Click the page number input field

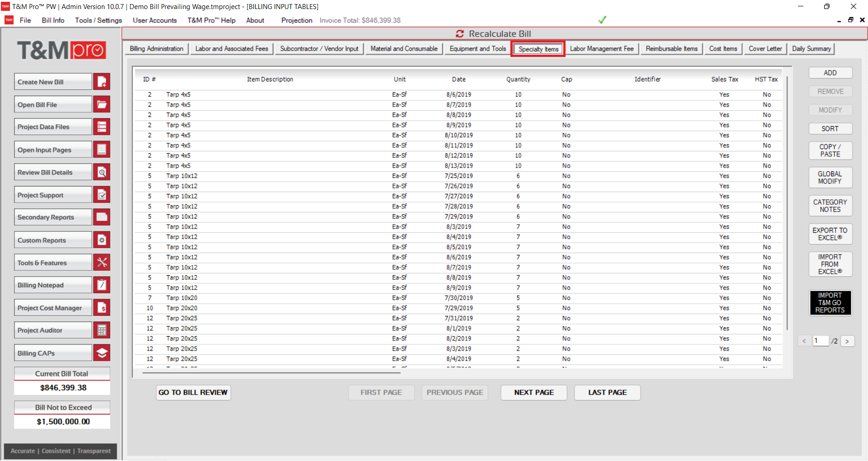(x=821, y=341)
